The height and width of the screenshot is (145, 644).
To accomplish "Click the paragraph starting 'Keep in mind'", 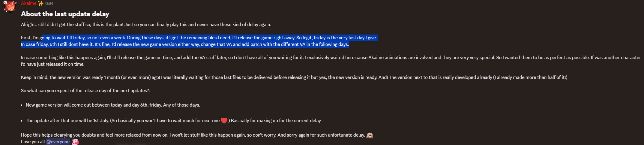I will click(x=294, y=77).
